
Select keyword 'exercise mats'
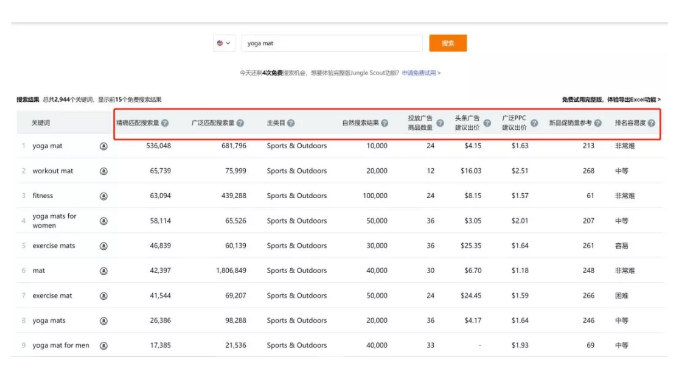pyautogui.click(x=54, y=246)
